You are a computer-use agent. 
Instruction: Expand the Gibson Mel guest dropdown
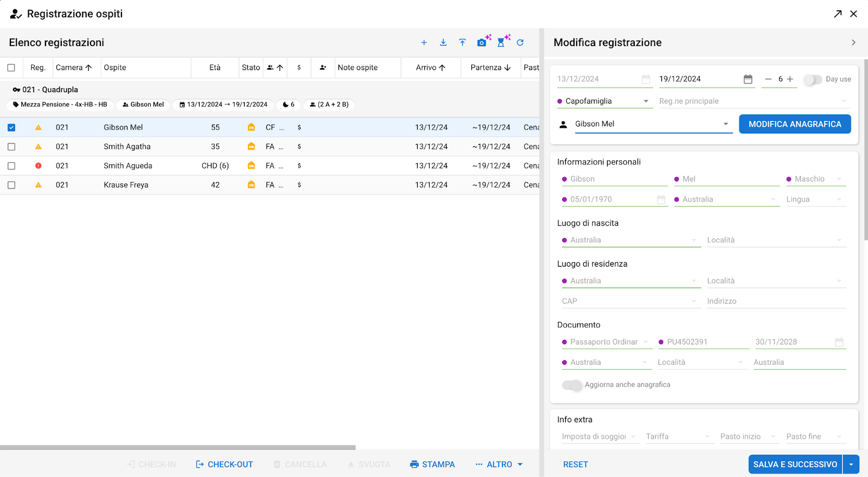click(x=725, y=124)
